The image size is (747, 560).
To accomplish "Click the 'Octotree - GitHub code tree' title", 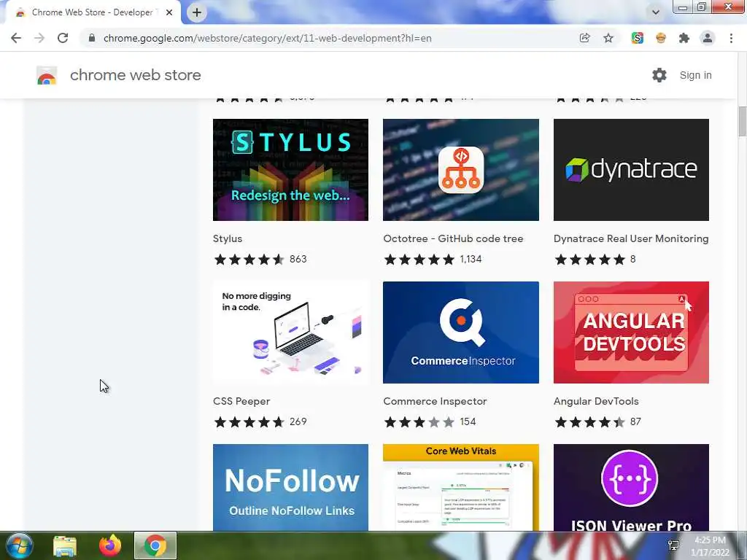I will click(453, 238).
